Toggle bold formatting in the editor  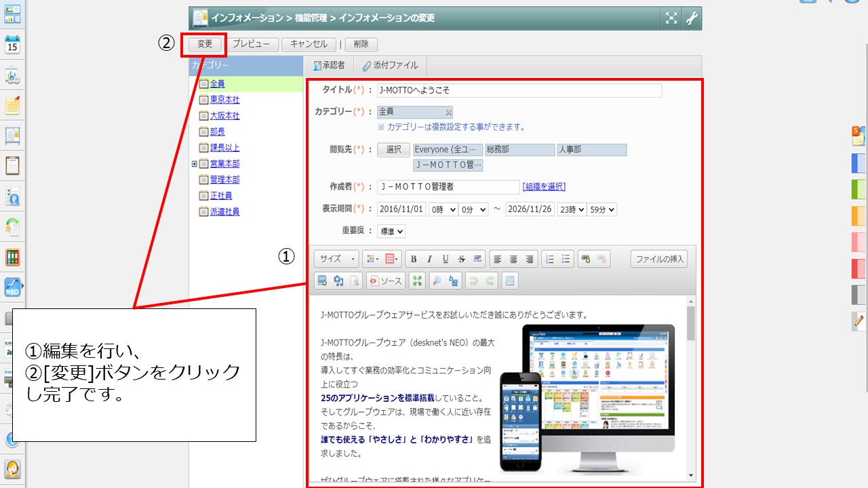click(x=413, y=259)
